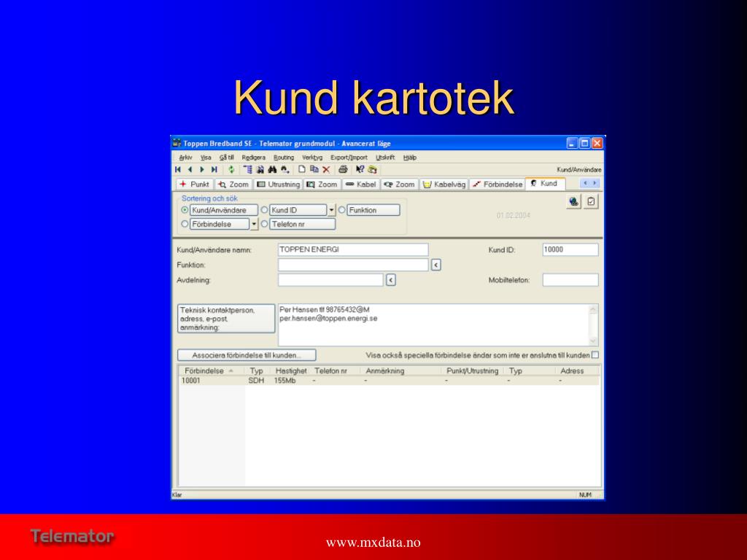Open the Gå till menu

226,157
